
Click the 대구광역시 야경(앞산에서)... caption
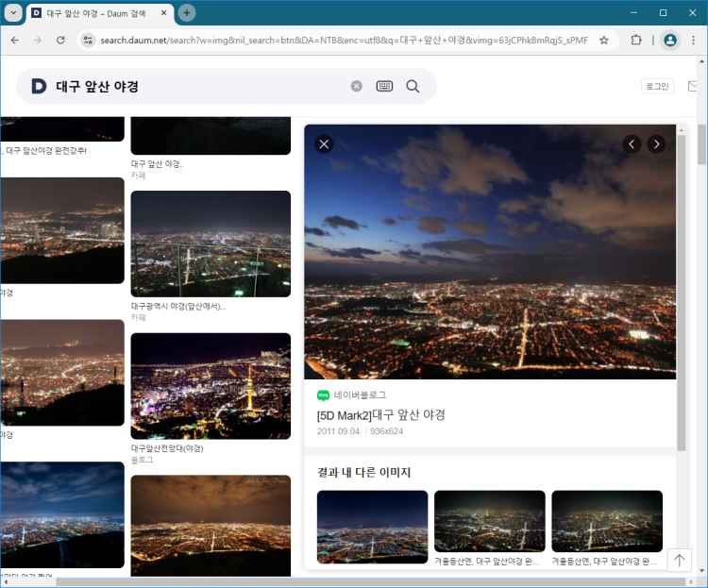(x=177, y=306)
